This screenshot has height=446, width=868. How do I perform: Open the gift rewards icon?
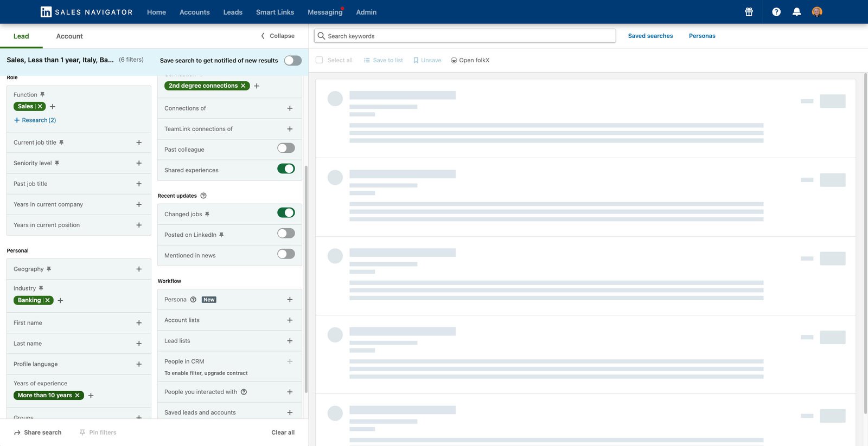pyautogui.click(x=749, y=12)
